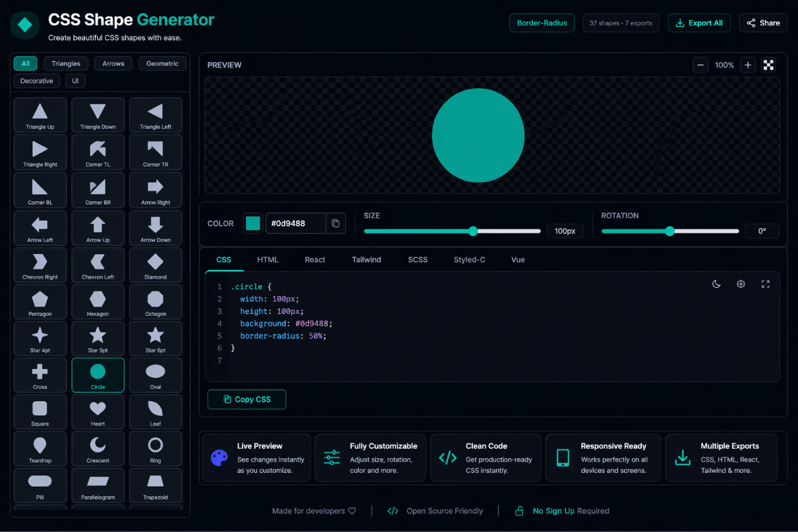
Task: Choose the Octagon shape
Action: click(x=156, y=302)
